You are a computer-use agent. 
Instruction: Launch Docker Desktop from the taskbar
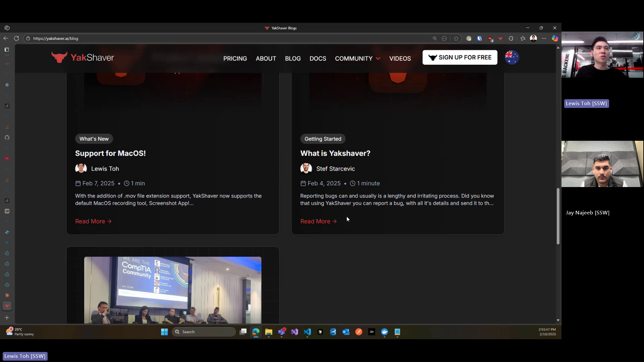385,332
